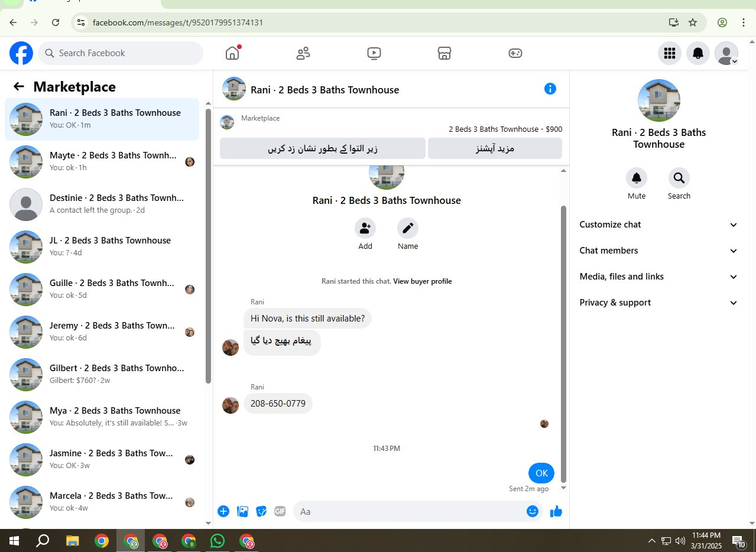
Task: Click the Chrome profile icon
Action: click(x=722, y=22)
